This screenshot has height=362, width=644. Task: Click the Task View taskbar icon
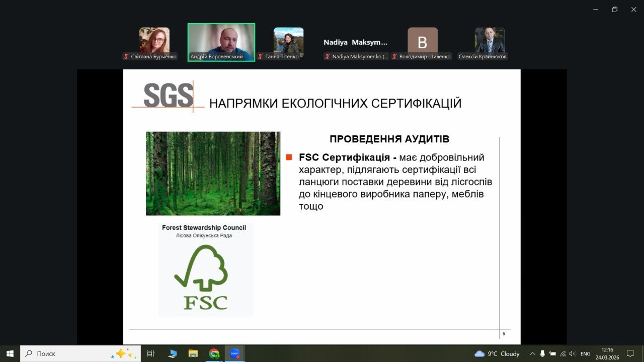point(150,353)
